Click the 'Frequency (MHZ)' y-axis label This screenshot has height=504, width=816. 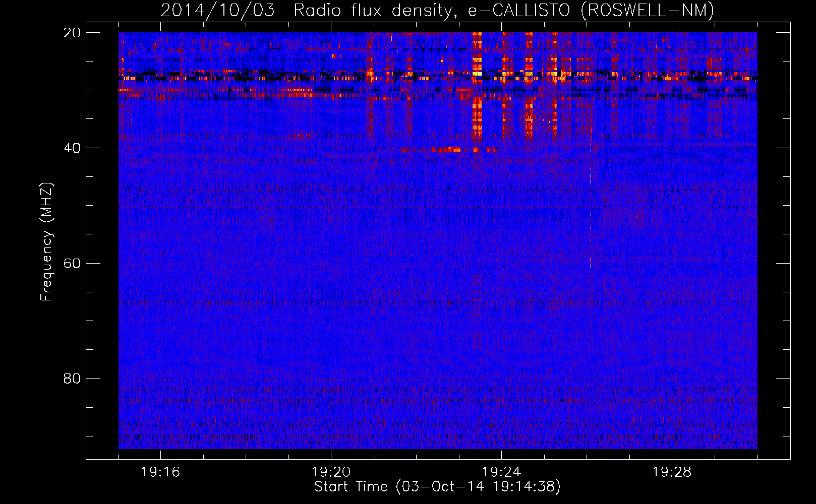coord(46,242)
